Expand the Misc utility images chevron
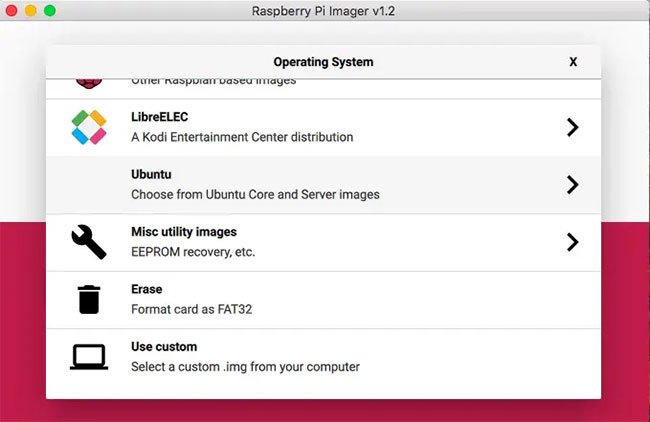The height and width of the screenshot is (422, 650). pyautogui.click(x=572, y=242)
